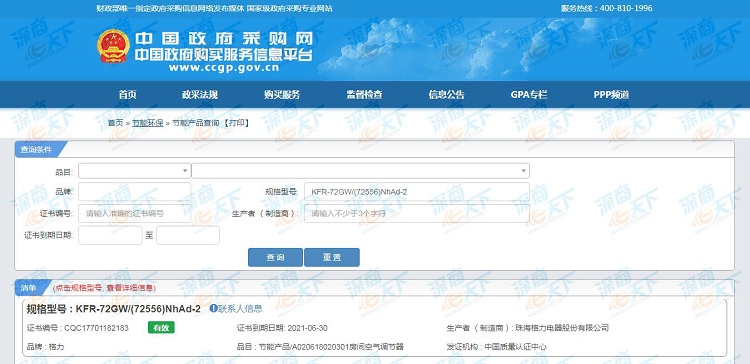750x364 pixels.
Task: Open the PPP频道 menu item
Action: pos(611,95)
